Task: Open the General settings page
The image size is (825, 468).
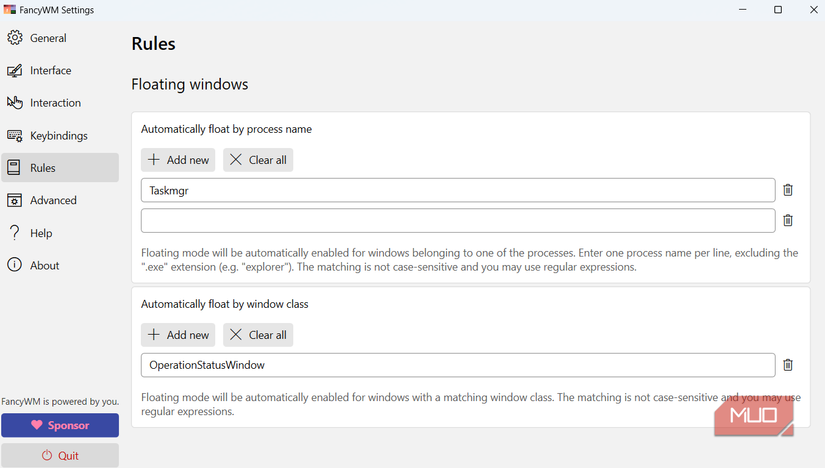Action: (48, 38)
